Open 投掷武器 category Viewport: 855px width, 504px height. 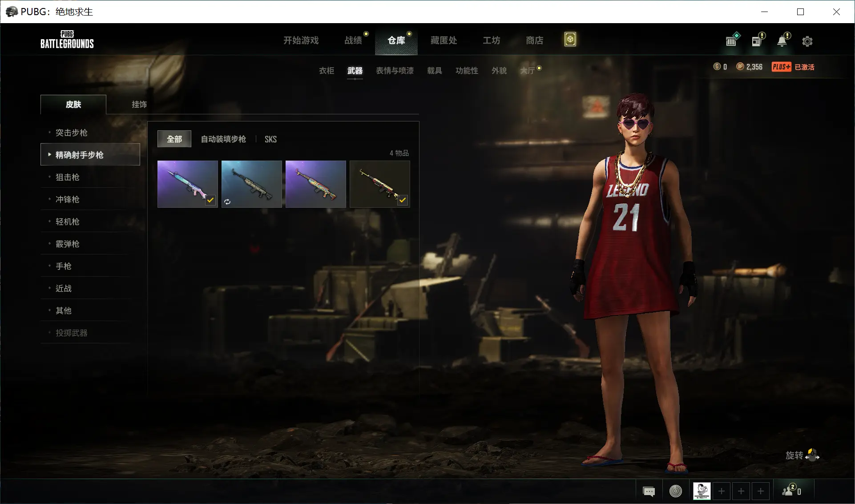point(90,333)
